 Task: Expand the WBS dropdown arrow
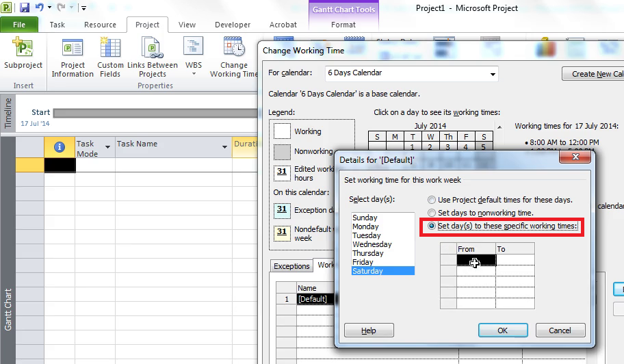(194, 74)
